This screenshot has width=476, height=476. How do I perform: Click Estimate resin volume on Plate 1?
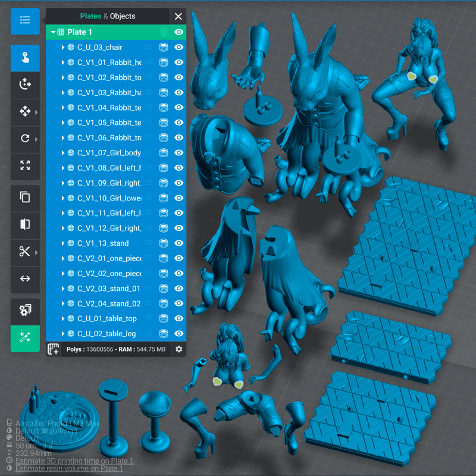[x=69, y=469]
